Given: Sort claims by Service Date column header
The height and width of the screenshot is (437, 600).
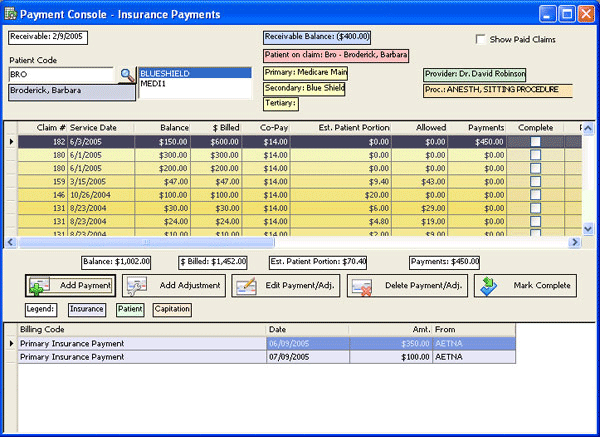Looking at the screenshot, I should pos(94,128).
